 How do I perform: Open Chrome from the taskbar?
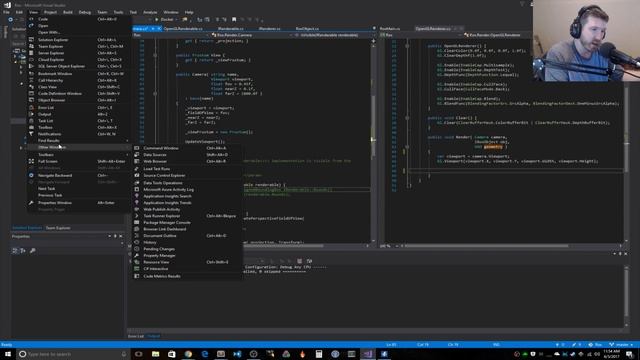click(x=188, y=354)
